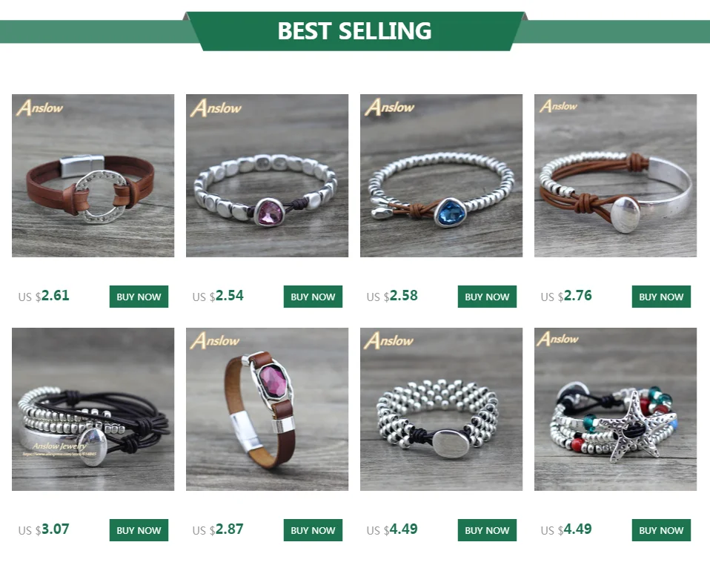Open the starfish charm bracelet photo
Image resolution: width=710 pixels, height=588 pixels.
coord(615,409)
